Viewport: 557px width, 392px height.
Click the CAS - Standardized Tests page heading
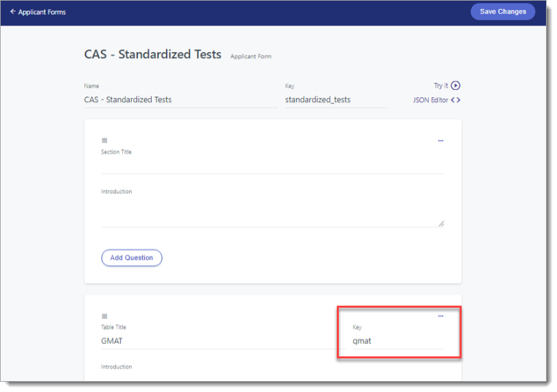[152, 54]
